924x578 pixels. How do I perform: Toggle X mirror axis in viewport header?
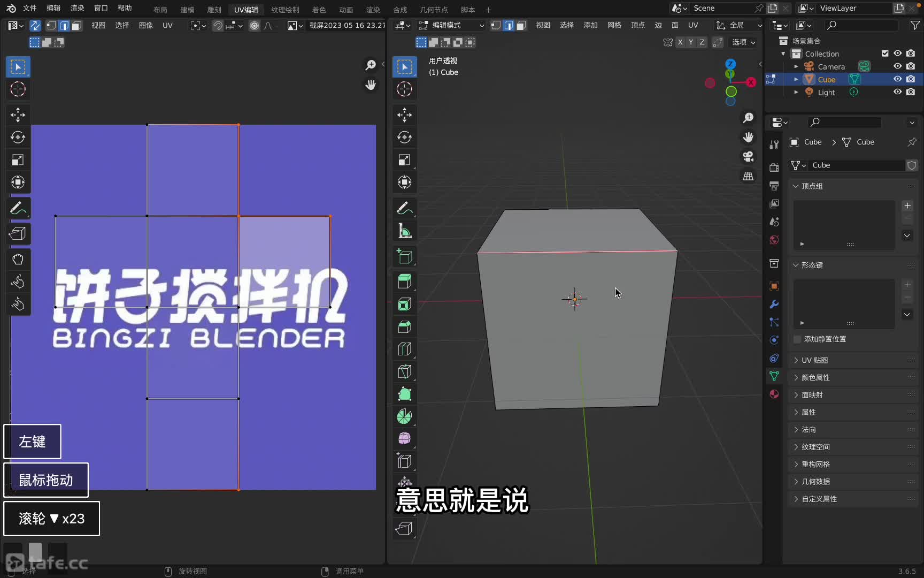(x=680, y=42)
